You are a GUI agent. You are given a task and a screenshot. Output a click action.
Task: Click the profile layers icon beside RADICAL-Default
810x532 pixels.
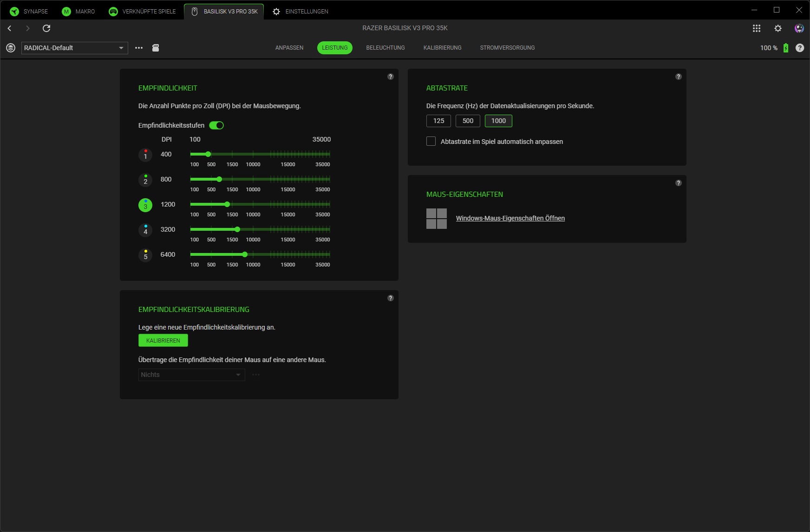coord(11,48)
